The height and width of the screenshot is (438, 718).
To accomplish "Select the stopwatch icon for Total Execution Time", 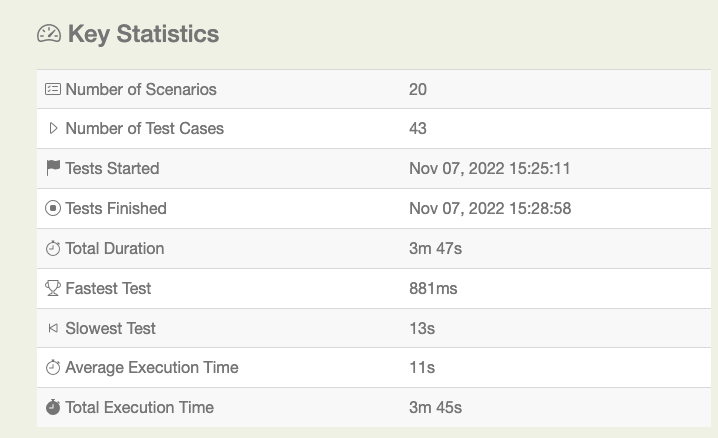I will point(53,407).
